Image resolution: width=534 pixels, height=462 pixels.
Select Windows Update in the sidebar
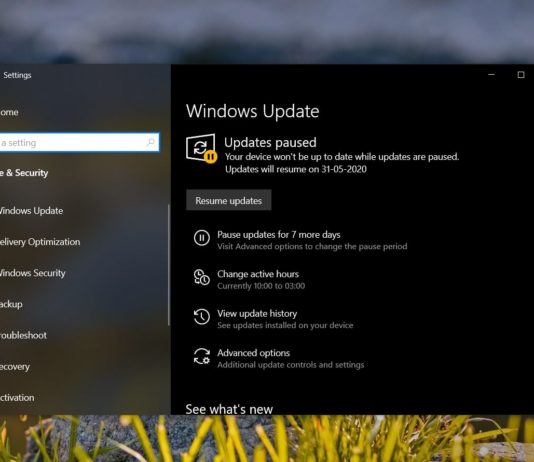[x=31, y=211]
